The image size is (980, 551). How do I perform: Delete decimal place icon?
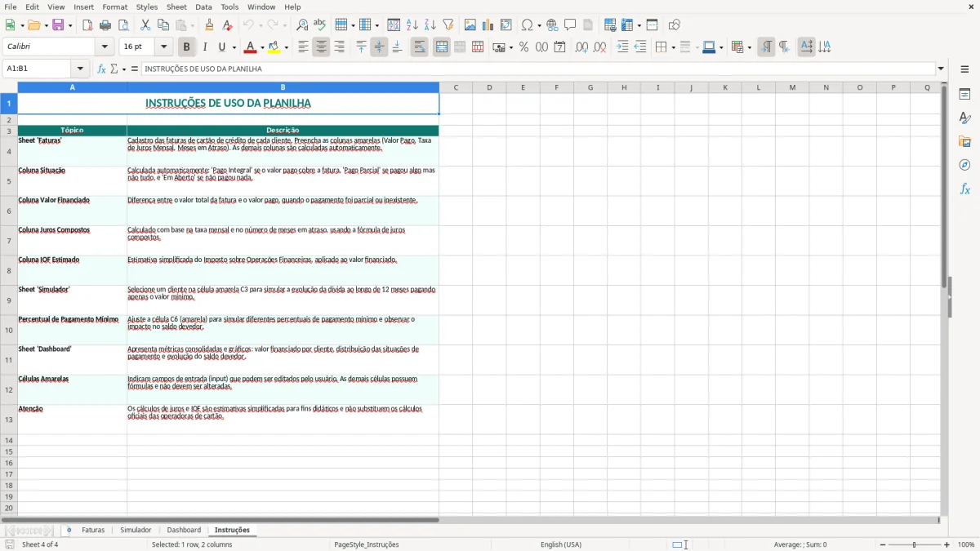tap(599, 47)
